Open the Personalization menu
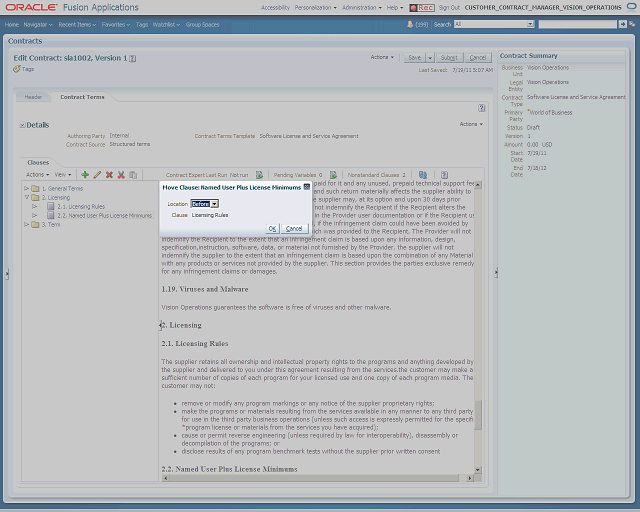 click(x=316, y=8)
